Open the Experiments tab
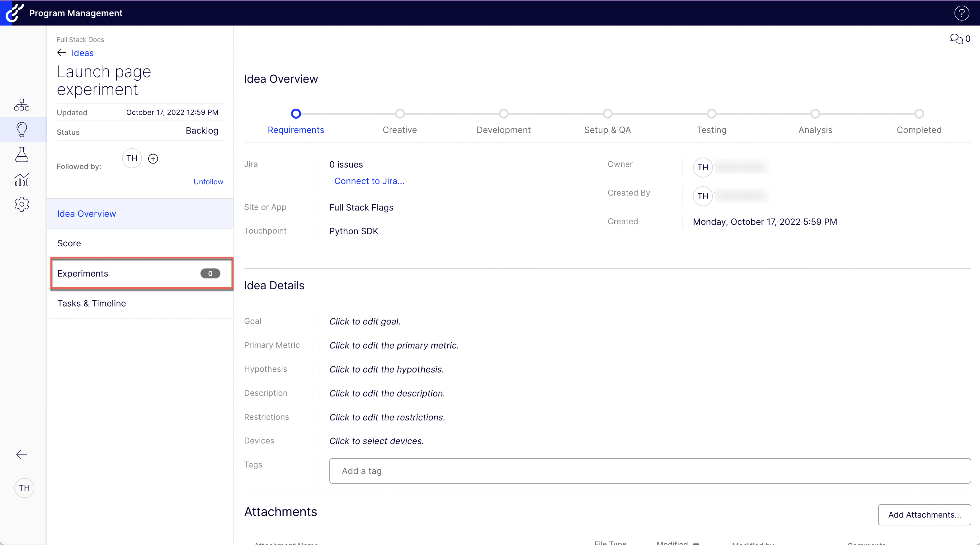The width and height of the screenshot is (980, 545). pyautogui.click(x=140, y=273)
